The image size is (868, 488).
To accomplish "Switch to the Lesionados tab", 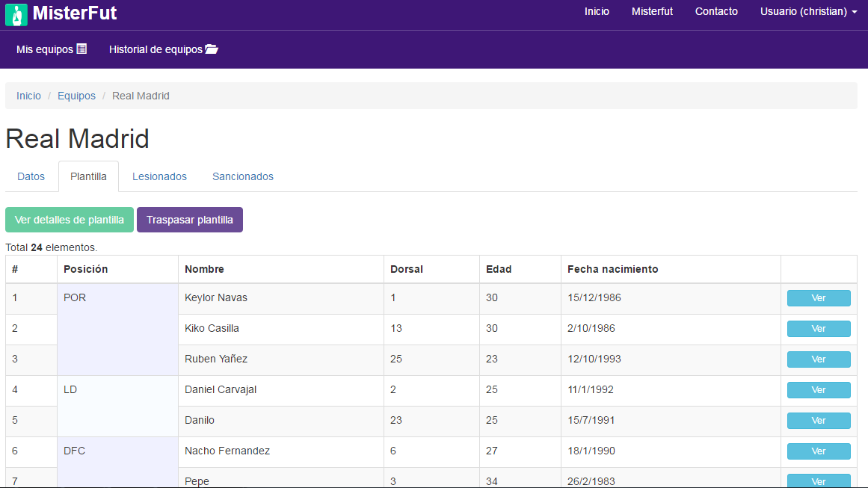I will [x=159, y=176].
